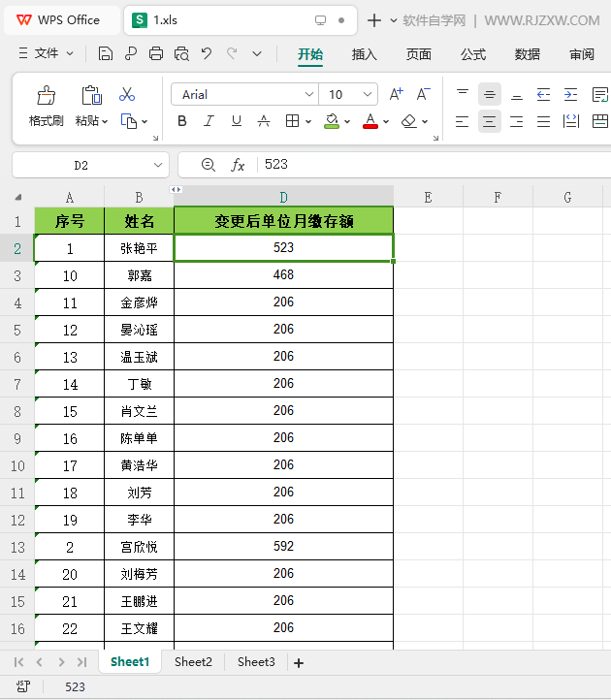The image size is (611, 700).
Task: Toggle Align Right icon
Action: coord(517,121)
